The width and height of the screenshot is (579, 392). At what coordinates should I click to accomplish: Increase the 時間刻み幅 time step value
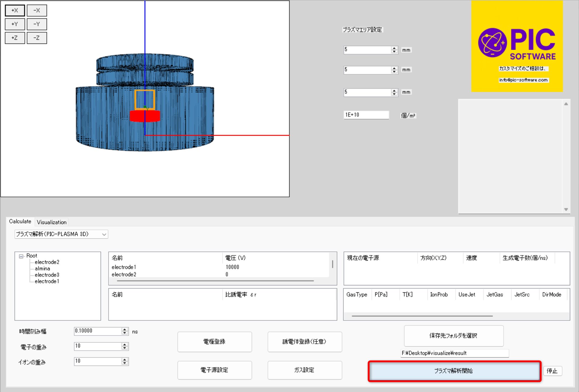(124, 330)
